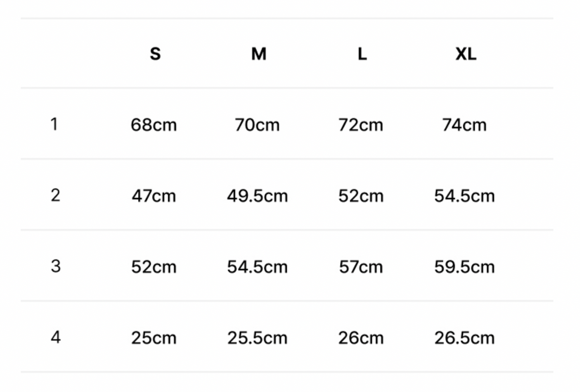580x392 pixels.
Task: Click the 25cm cell
Action: (154, 338)
